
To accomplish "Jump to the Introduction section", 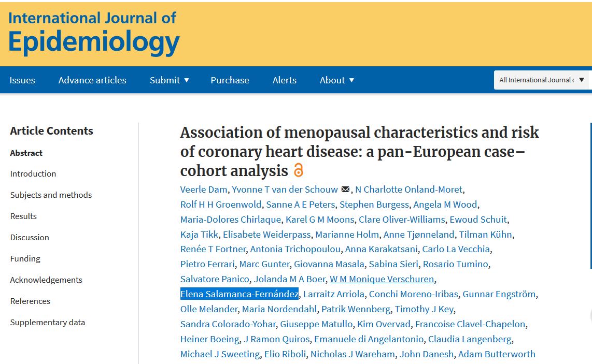I will coord(33,174).
